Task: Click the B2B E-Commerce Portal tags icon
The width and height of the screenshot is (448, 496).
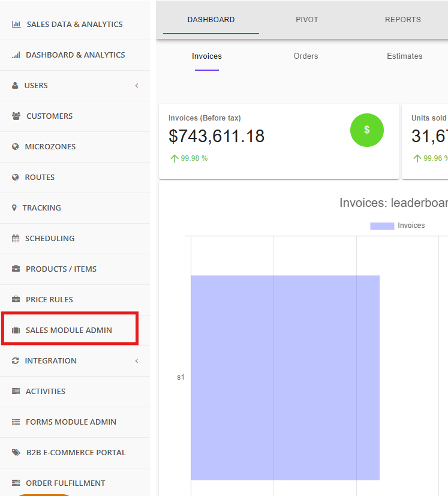Action: (x=16, y=452)
